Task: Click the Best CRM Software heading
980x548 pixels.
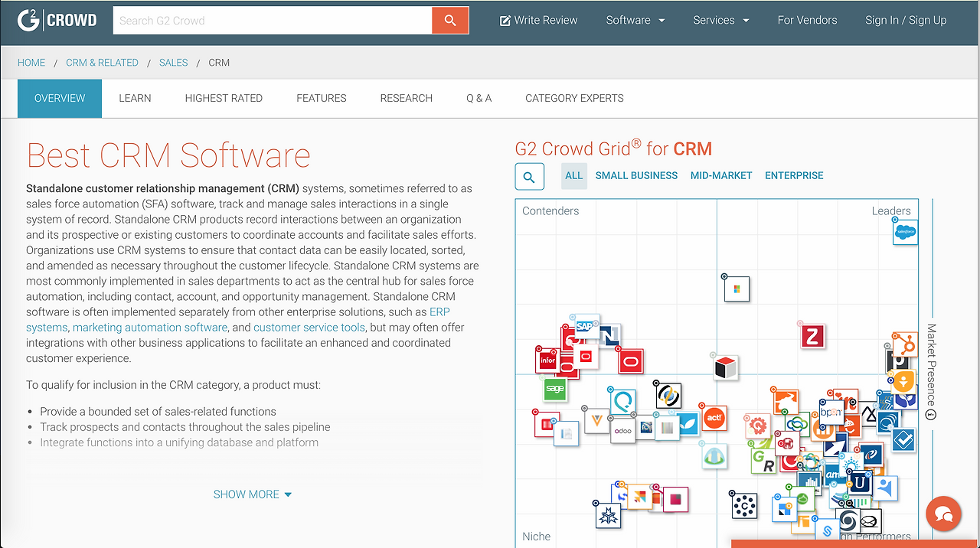Action: [x=168, y=155]
